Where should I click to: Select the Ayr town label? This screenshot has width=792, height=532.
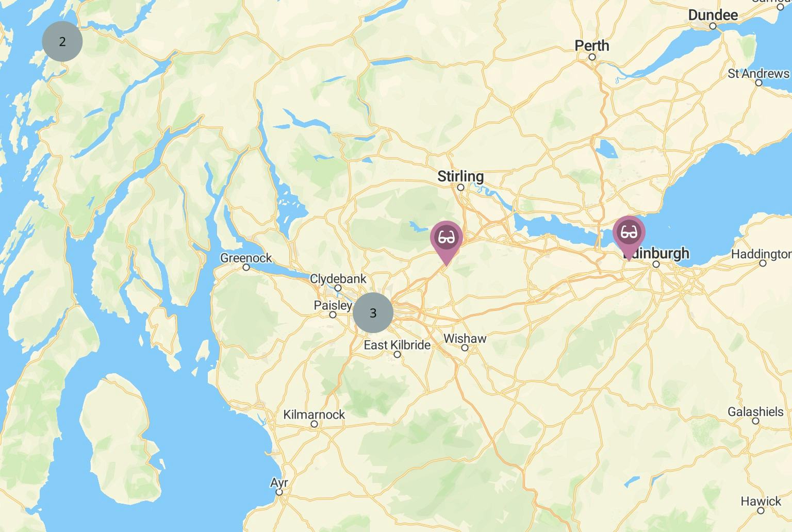pyautogui.click(x=279, y=484)
